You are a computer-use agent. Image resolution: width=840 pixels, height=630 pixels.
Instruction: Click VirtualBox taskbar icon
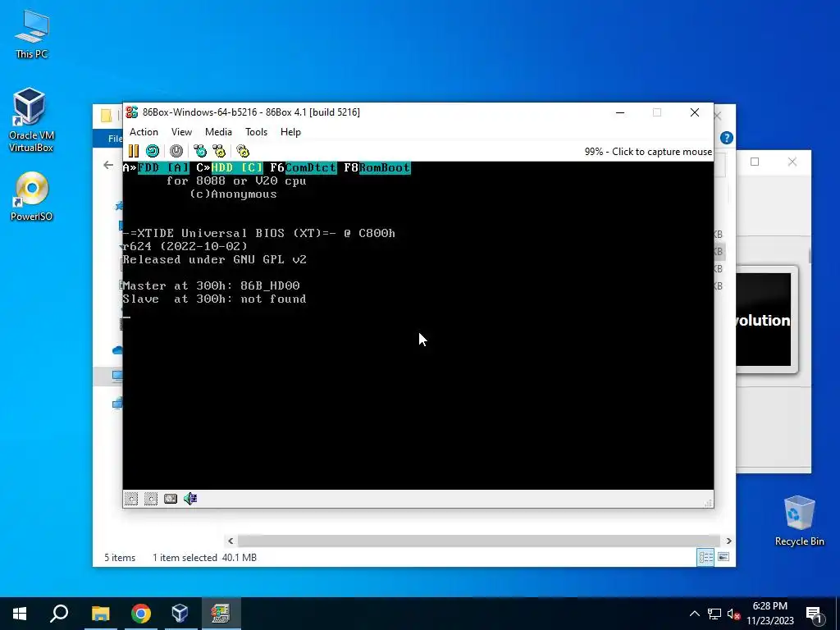pyautogui.click(x=180, y=614)
